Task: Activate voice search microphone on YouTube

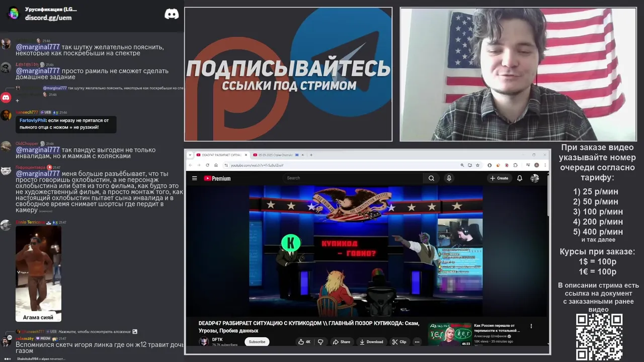Action: [449, 178]
